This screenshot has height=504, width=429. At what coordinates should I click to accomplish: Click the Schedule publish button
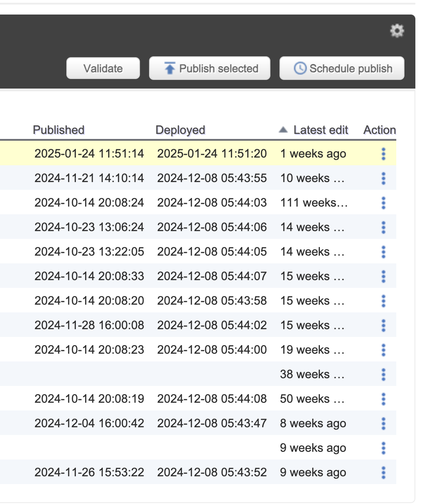coord(342,69)
